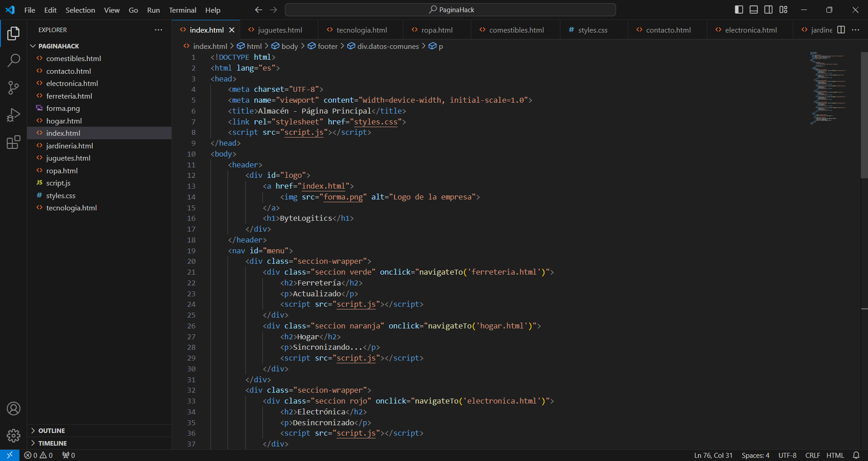This screenshot has height=461, width=868.
Task: Open the Run and Debug view
Action: coord(14,115)
